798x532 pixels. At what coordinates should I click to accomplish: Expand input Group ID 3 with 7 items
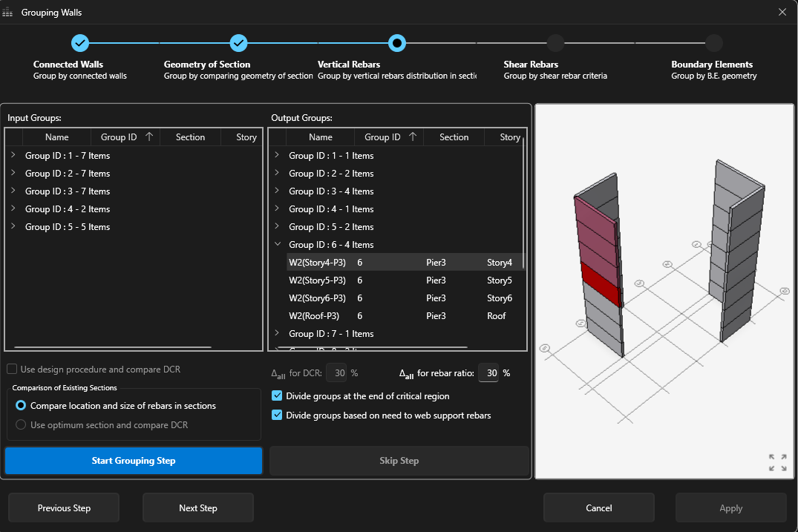point(13,191)
